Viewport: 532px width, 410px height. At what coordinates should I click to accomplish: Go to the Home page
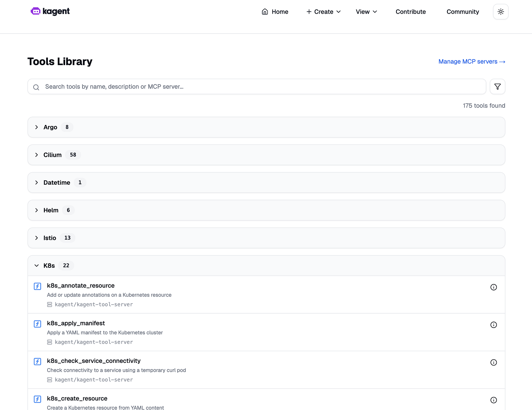(x=275, y=12)
